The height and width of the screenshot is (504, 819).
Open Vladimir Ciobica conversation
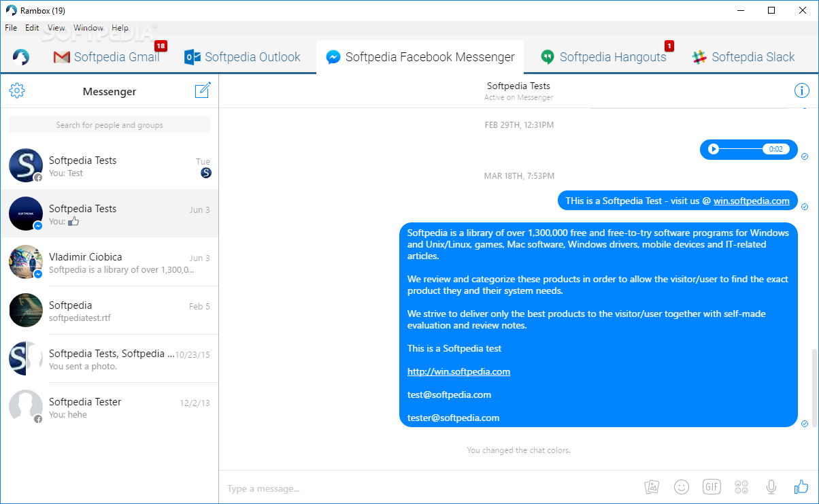click(110, 262)
